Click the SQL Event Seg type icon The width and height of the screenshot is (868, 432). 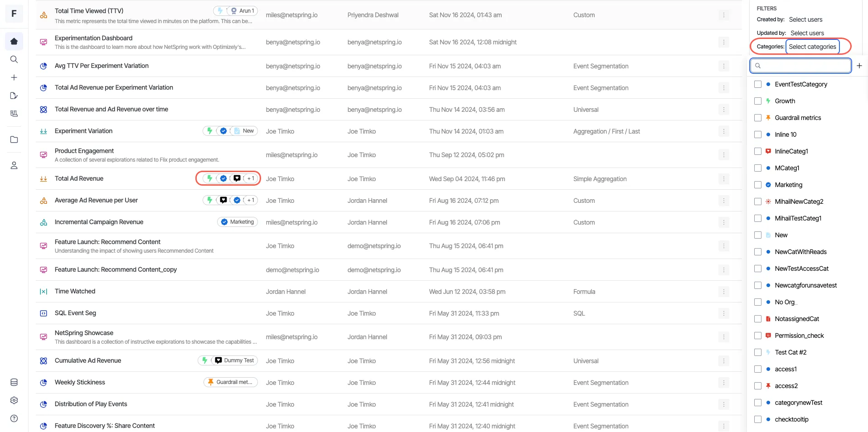coord(44,313)
